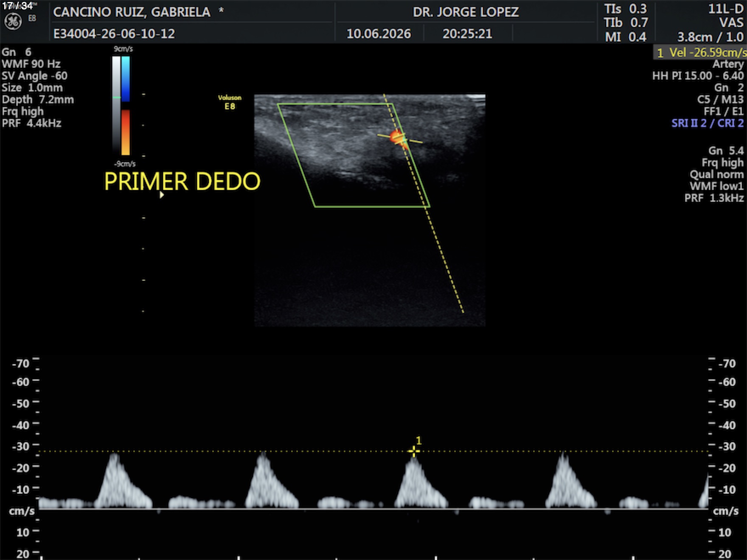Click the white focus triangle marker
747x560 pixels.
tap(161, 195)
